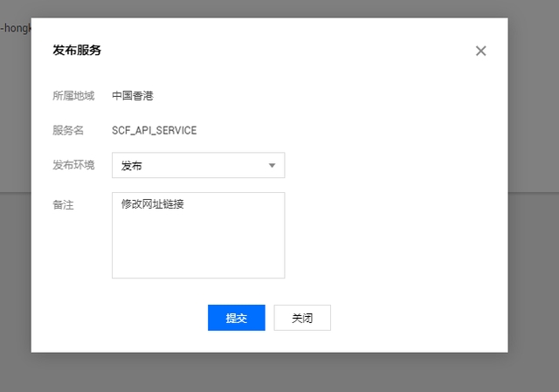Close the 发布服务 dialog with the X icon

(x=480, y=51)
